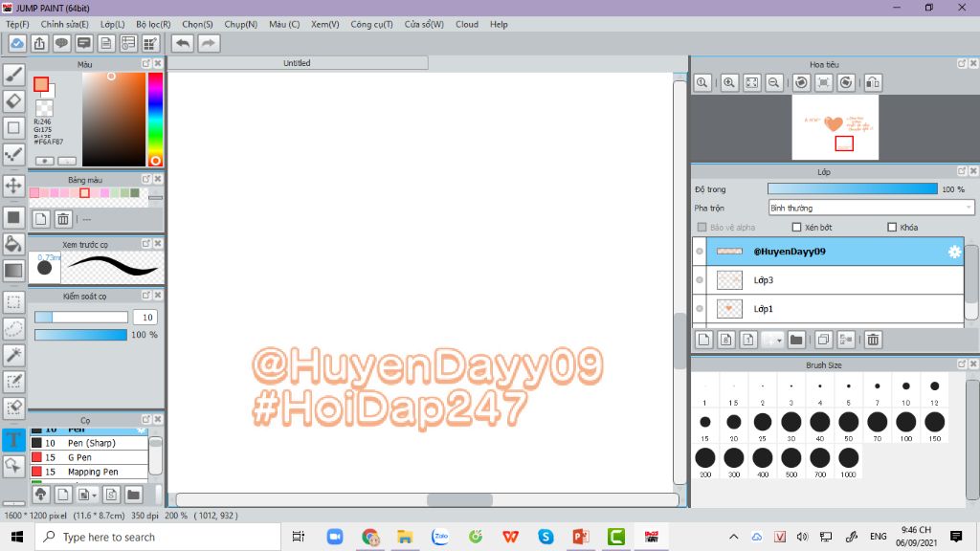
Task: Rotate canvas right in Navigator
Action: 846,82
